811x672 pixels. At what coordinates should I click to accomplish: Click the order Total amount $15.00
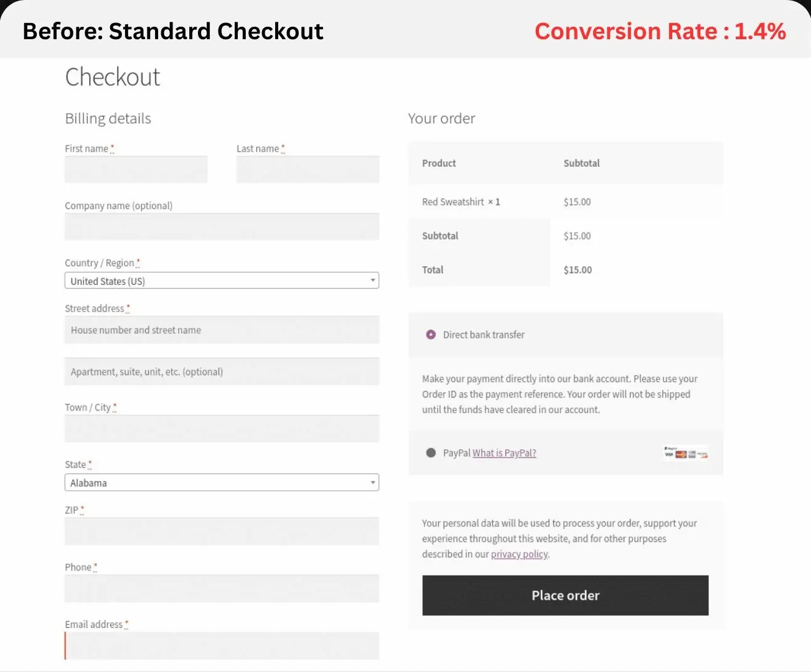(578, 270)
